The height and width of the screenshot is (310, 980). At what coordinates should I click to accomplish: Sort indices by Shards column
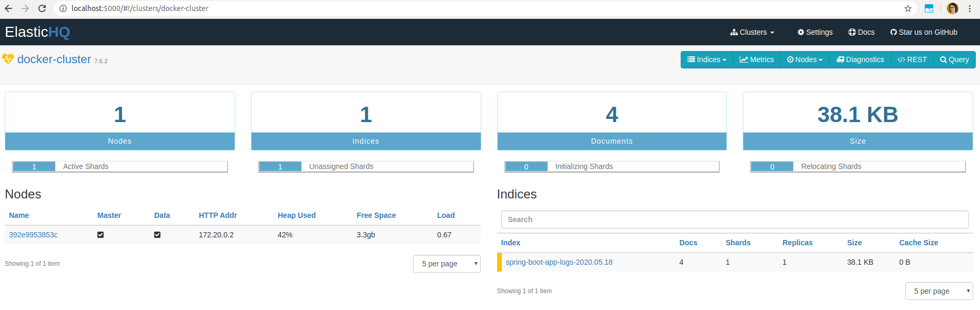click(738, 243)
